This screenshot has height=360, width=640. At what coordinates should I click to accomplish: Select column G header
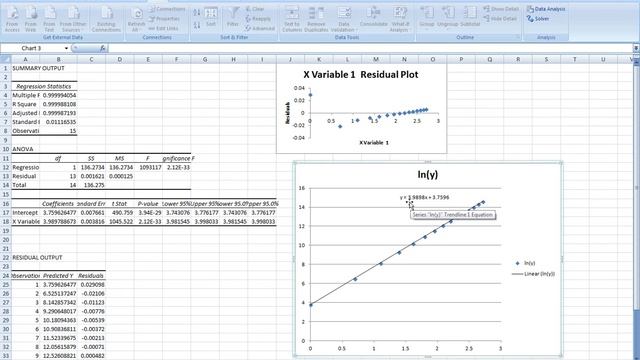[x=205, y=59]
